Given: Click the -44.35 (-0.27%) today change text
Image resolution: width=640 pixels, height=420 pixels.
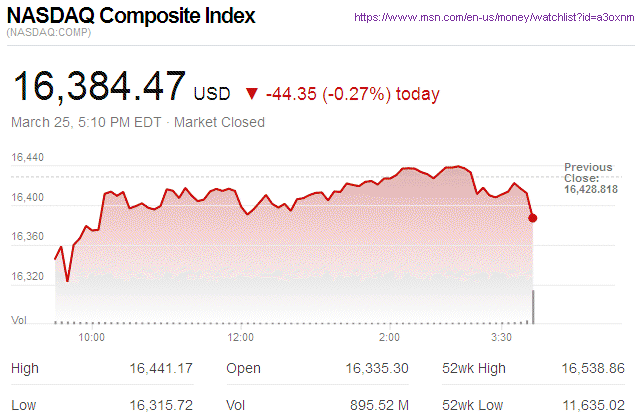Looking at the screenshot, I should (x=352, y=93).
